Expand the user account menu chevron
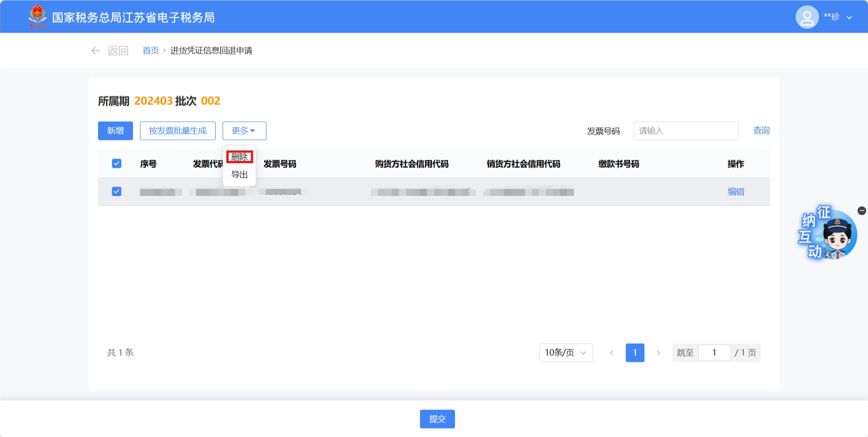This screenshot has height=437, width=868. click(849, 18)
